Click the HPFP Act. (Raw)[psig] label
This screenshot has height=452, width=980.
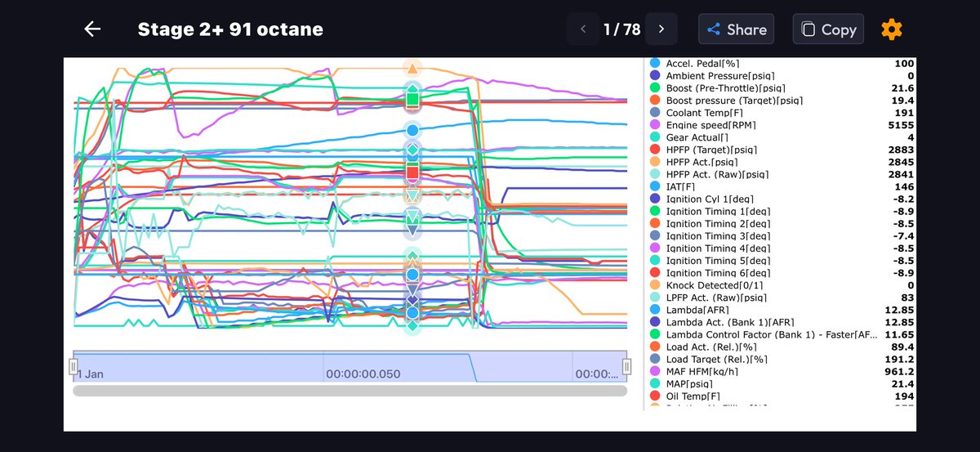coord(718,174)
